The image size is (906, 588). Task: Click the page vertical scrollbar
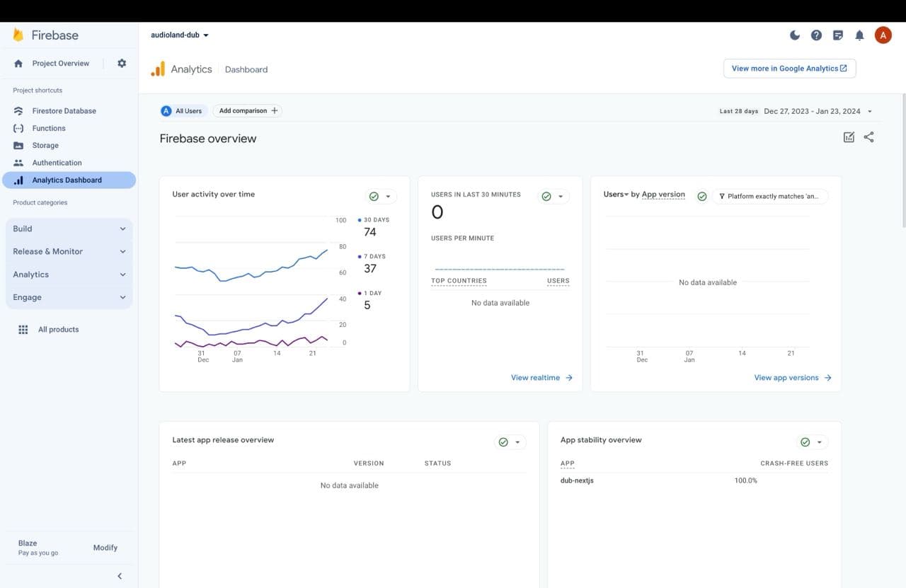point(903,159)
